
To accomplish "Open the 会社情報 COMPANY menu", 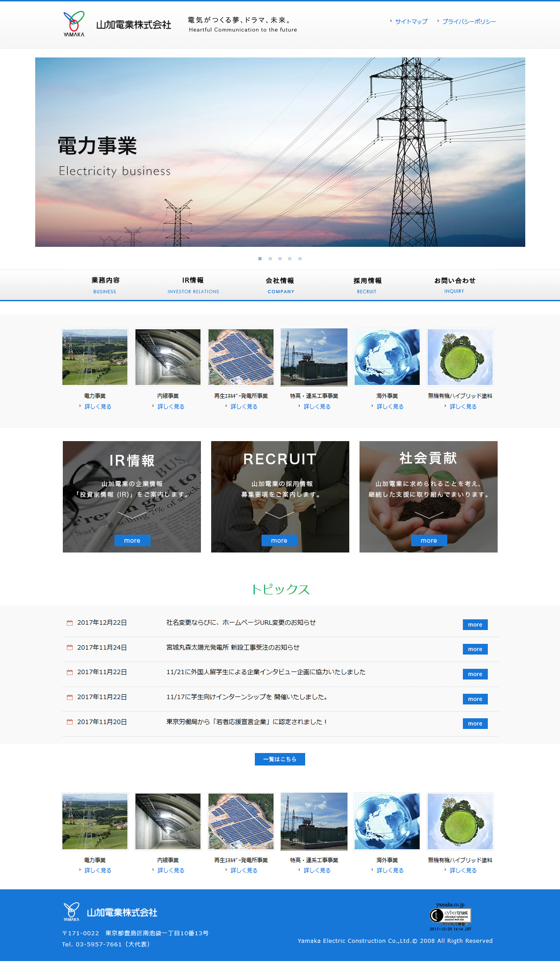I will pyautogui.click(x=280, y=285).
